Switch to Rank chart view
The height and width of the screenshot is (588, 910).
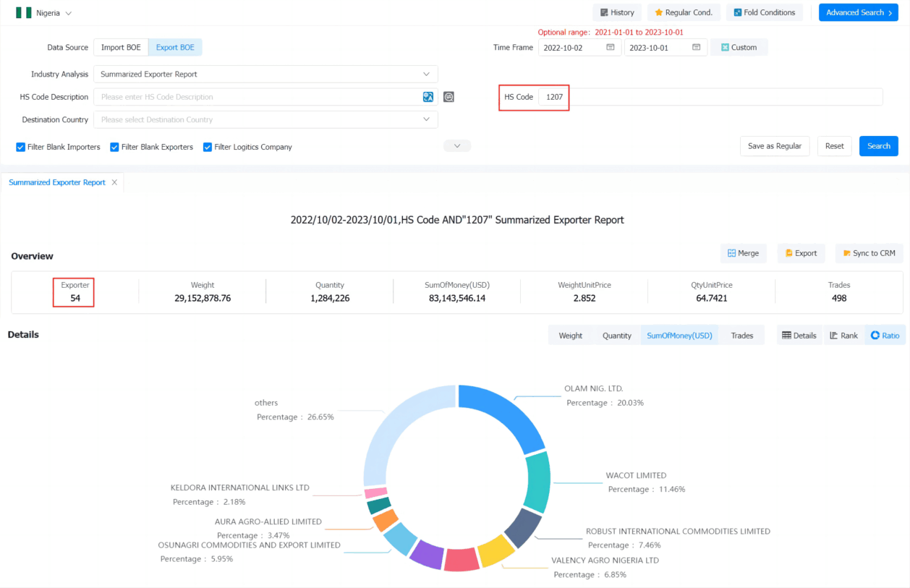click(843, 336)
